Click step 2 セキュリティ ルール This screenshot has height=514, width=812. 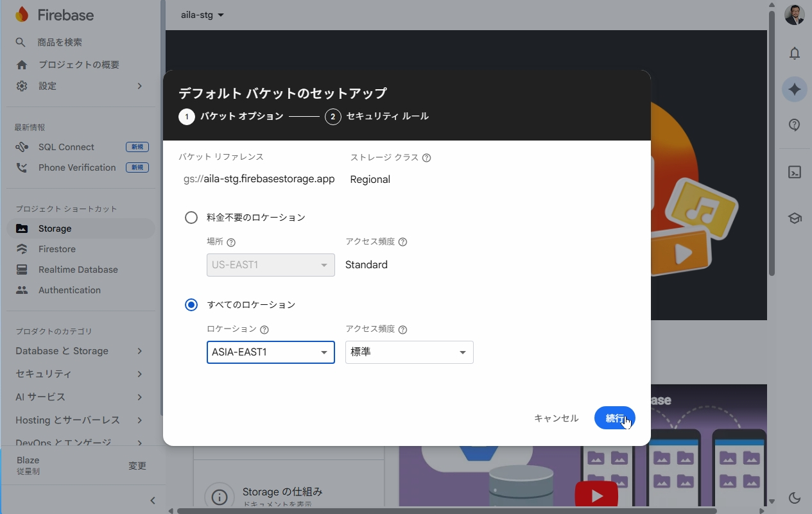tap(377, 117)
